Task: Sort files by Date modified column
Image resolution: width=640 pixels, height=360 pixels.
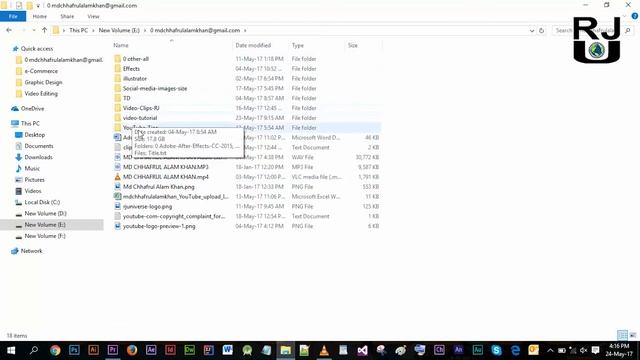Action: 253,45
